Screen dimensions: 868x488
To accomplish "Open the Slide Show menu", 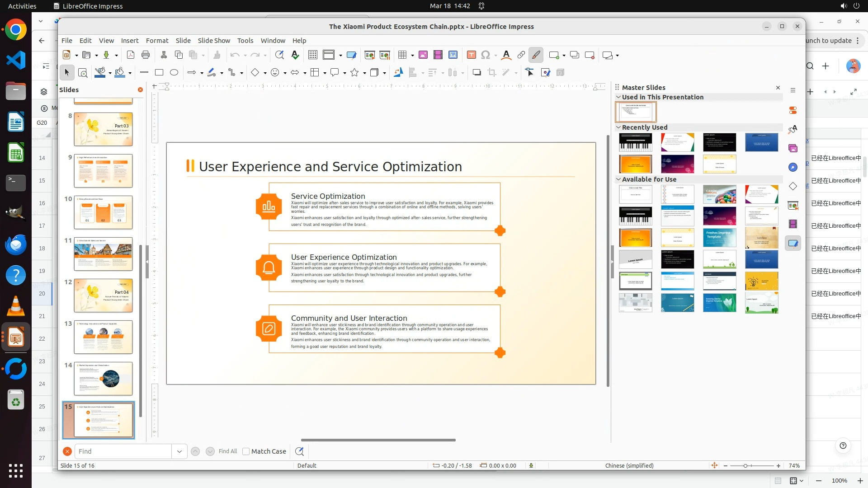I will (214, 41).
